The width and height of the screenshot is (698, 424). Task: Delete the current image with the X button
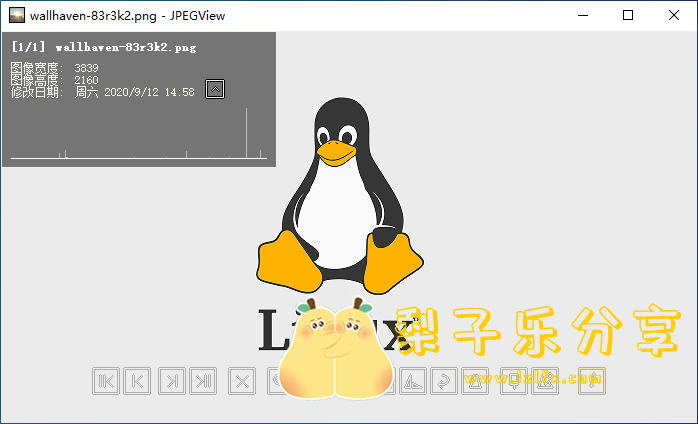pos(242,381)
